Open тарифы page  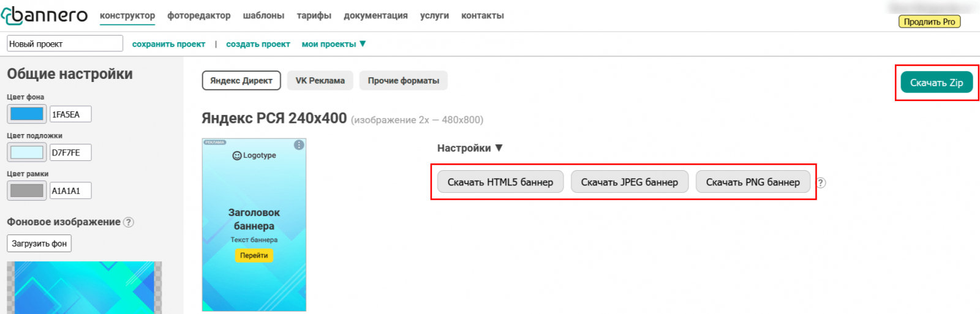[314, 16]
